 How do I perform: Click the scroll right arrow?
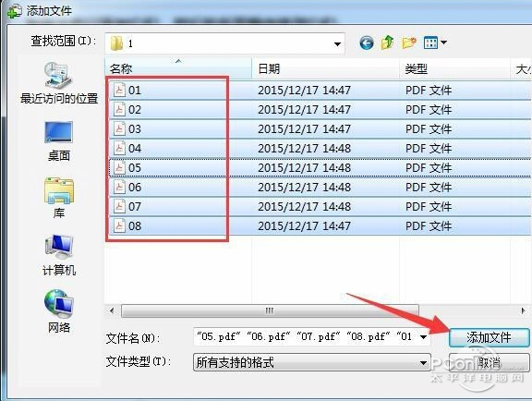click(x=523, y=310)
